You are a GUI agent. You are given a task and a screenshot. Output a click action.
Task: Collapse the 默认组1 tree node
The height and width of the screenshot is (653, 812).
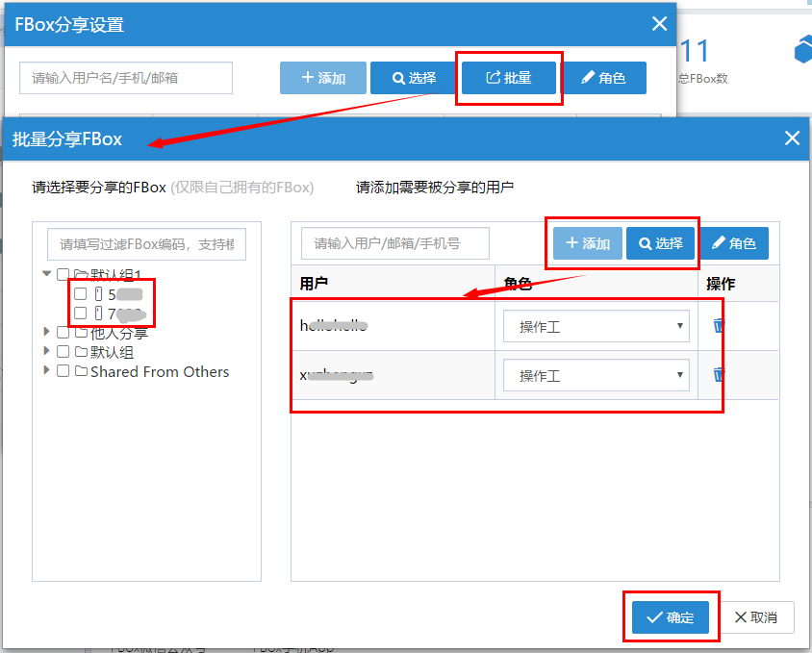pyautogui.click(x=47, y=274)
